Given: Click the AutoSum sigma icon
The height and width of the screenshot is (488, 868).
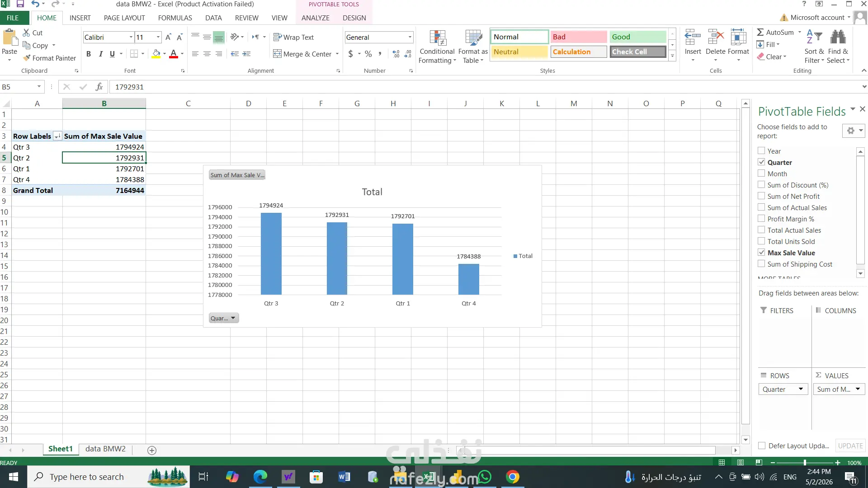Looking at the screenshot, I should pos(760,33).
